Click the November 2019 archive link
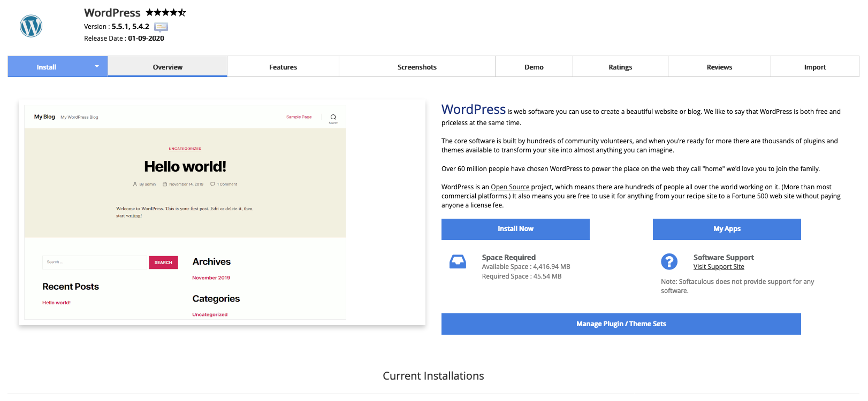 [x=211, y=278]
